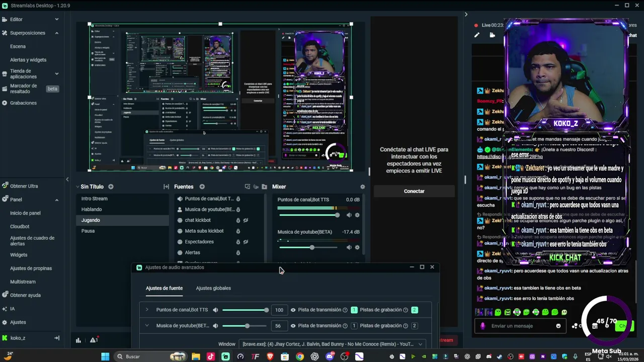The image size is (644, 362).
Task: Collapse the chat panel arrow at top
Action: (x=466, y=14)
